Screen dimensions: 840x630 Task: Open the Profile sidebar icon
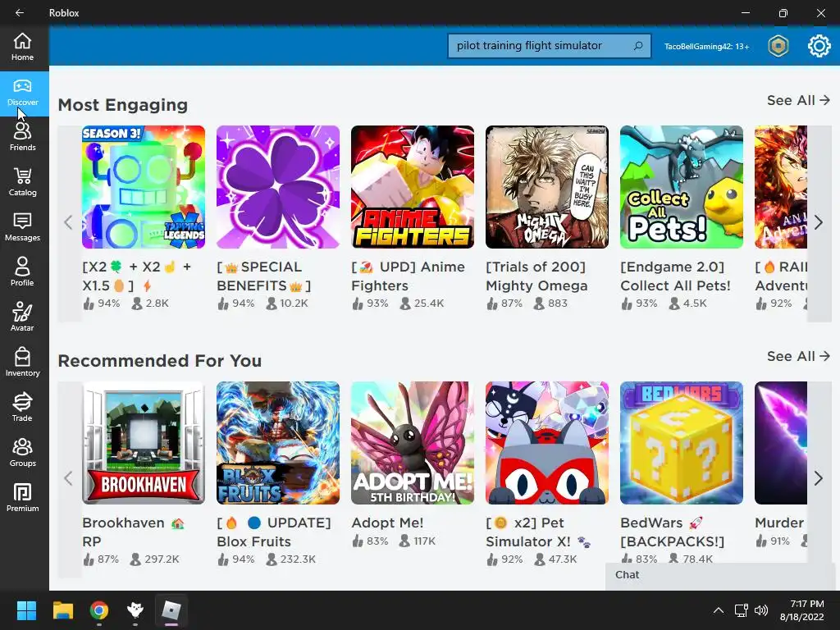click(x=22, y=272)
